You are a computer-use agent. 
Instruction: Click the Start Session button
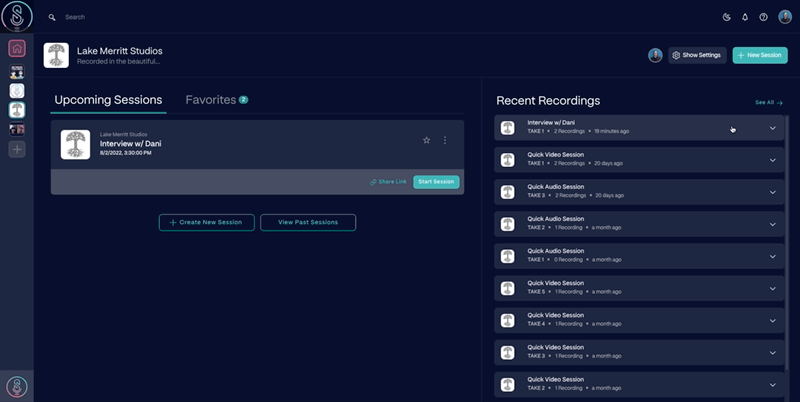pyautogui.click(x=436, y=182)
